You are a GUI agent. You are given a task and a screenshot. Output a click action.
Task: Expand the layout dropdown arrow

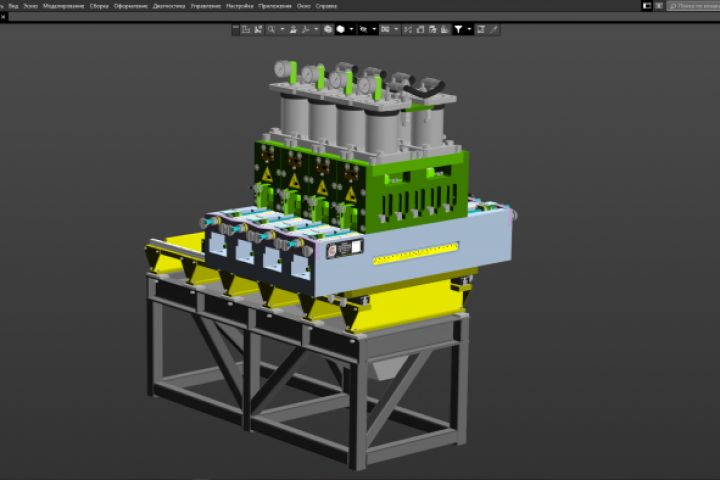coord(396,29)
